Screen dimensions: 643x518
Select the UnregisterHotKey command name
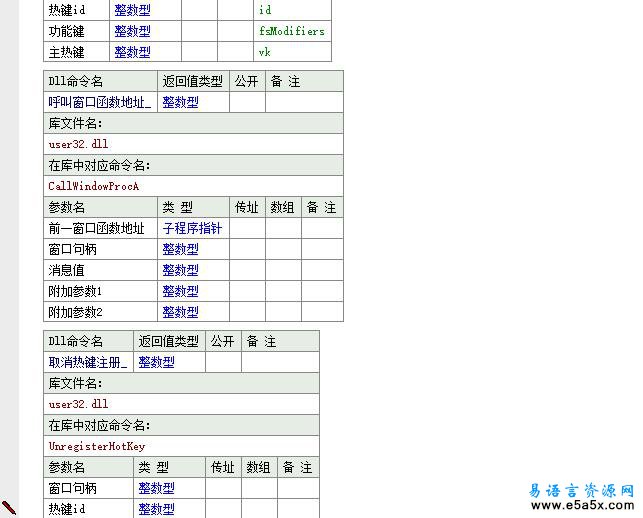coord(97,446)
